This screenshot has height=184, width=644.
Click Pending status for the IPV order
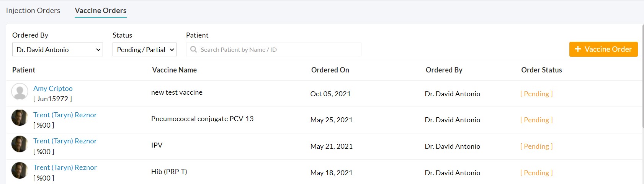[536, 146]
